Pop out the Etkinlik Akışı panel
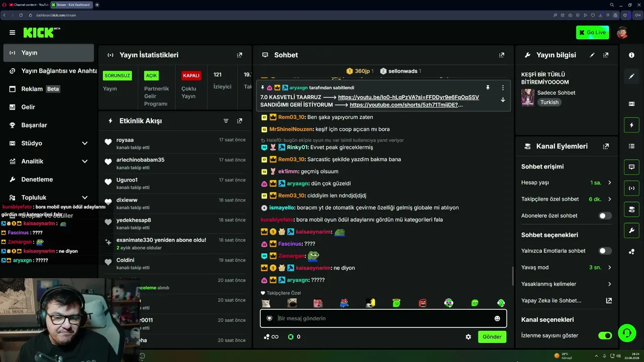The width and height of the screenshot is (644, 362). 239,121
